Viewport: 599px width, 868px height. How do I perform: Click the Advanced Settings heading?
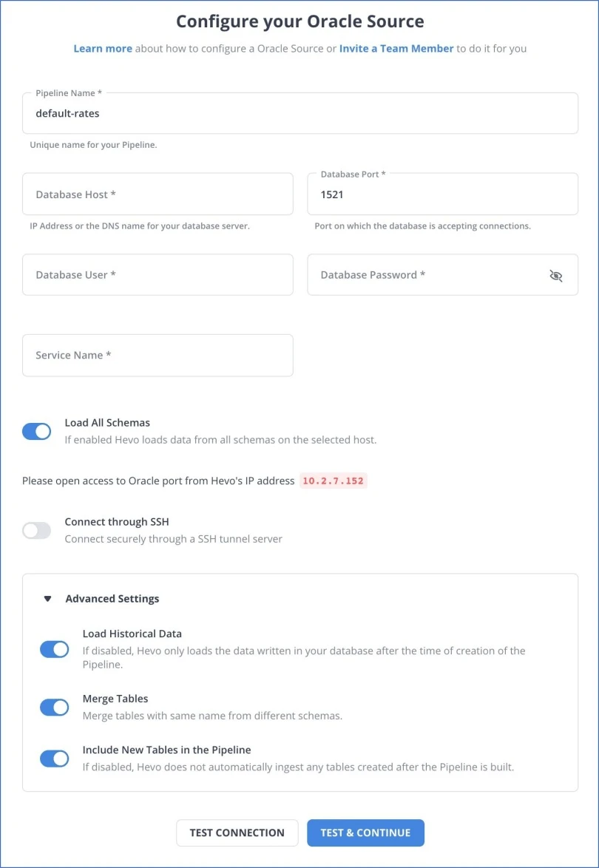coord(112,598)
